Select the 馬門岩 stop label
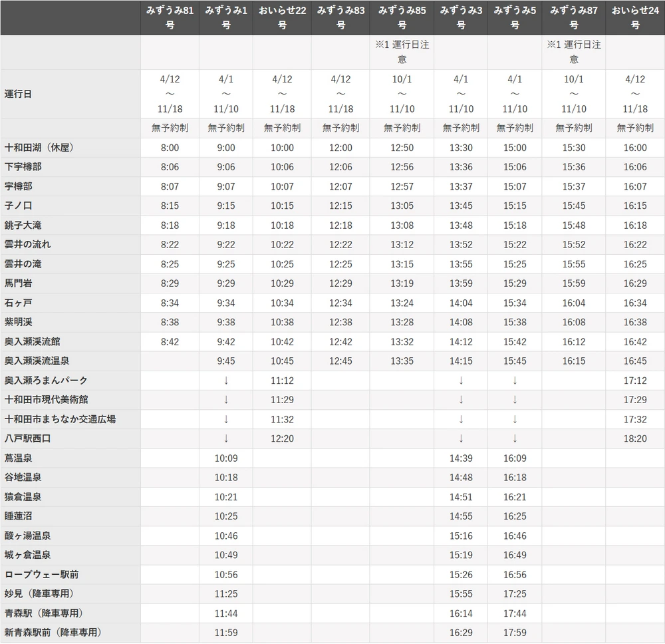This screenshot has width=665, height=644. (x=18, y=283)
